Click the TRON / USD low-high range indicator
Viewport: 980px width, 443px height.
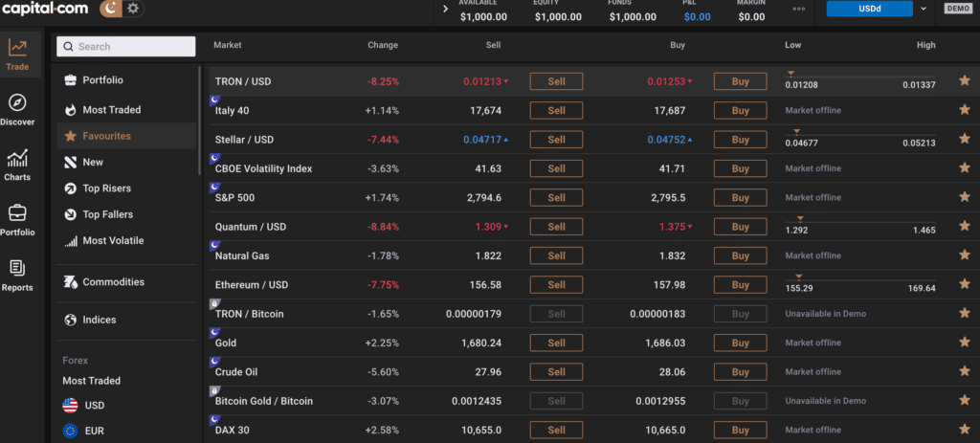click(860, 80)
